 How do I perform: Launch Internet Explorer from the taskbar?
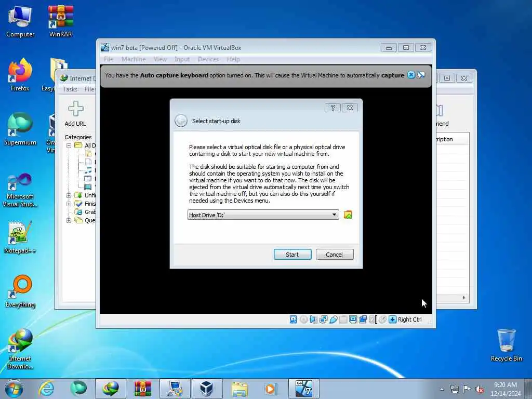46,389
